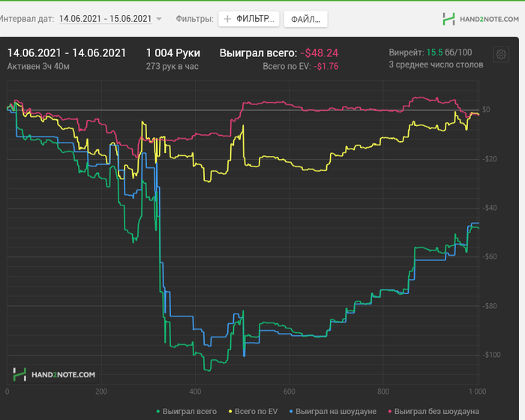Click the 1 000 x-axis label

(478, 391)
